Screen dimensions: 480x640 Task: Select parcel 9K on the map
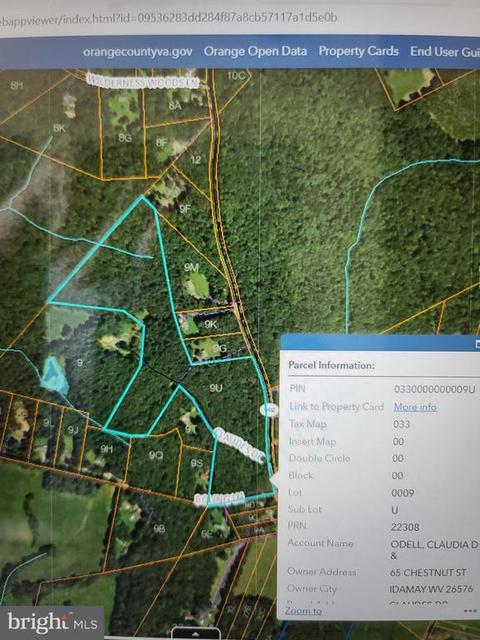211,324
